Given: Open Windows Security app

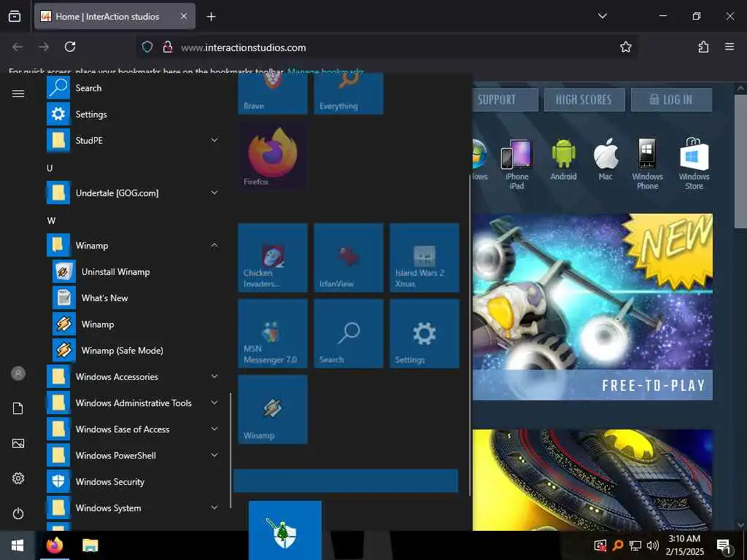Looking at the screenshot, I should tap(133, 482).
